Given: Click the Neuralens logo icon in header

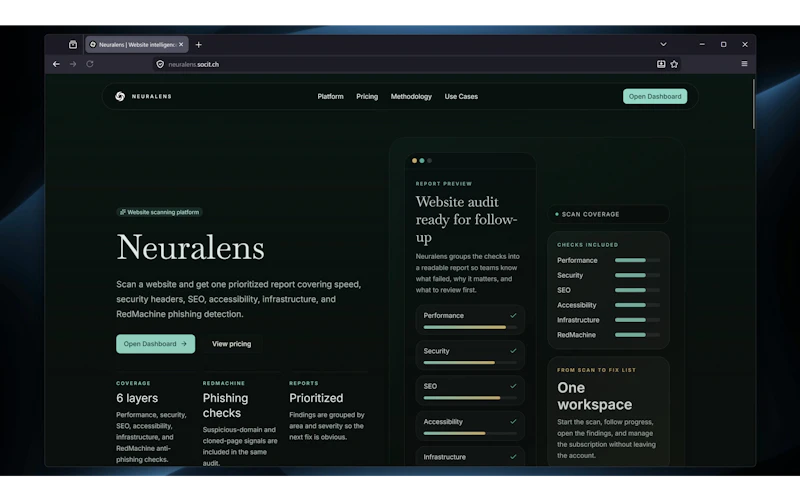Looking at the screenshot, I should 120,96.
